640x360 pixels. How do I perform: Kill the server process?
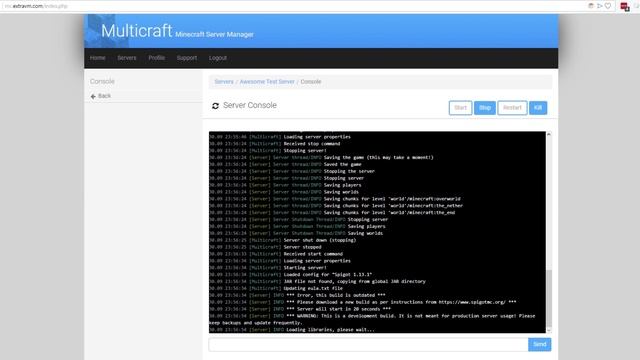[538, 108]
